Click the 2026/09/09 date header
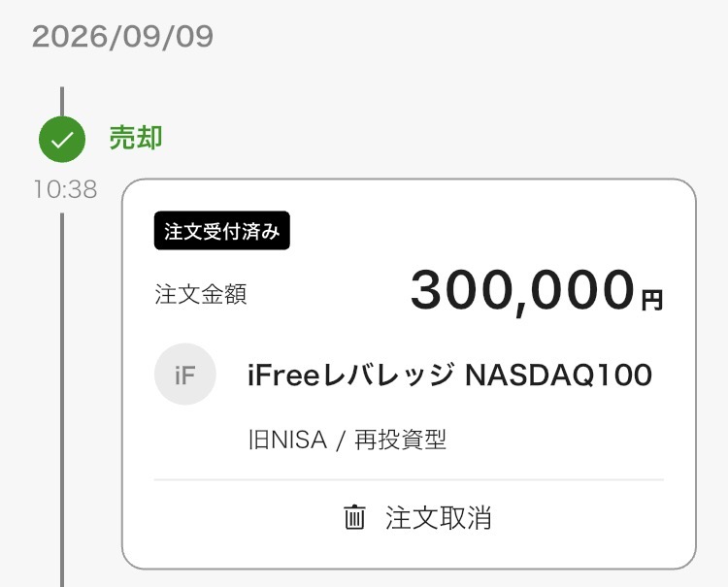This screenshot has height=587, width=728. point(122,36)
